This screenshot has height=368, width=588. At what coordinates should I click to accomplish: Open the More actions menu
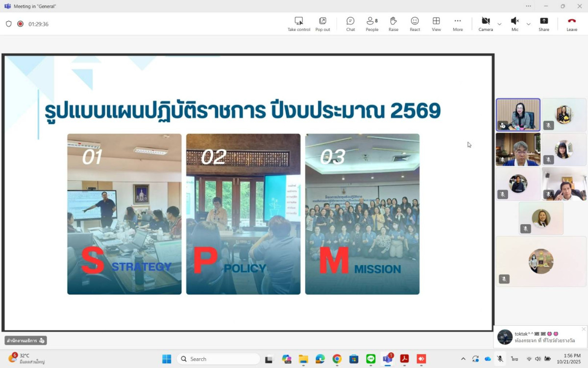(458, 24)
